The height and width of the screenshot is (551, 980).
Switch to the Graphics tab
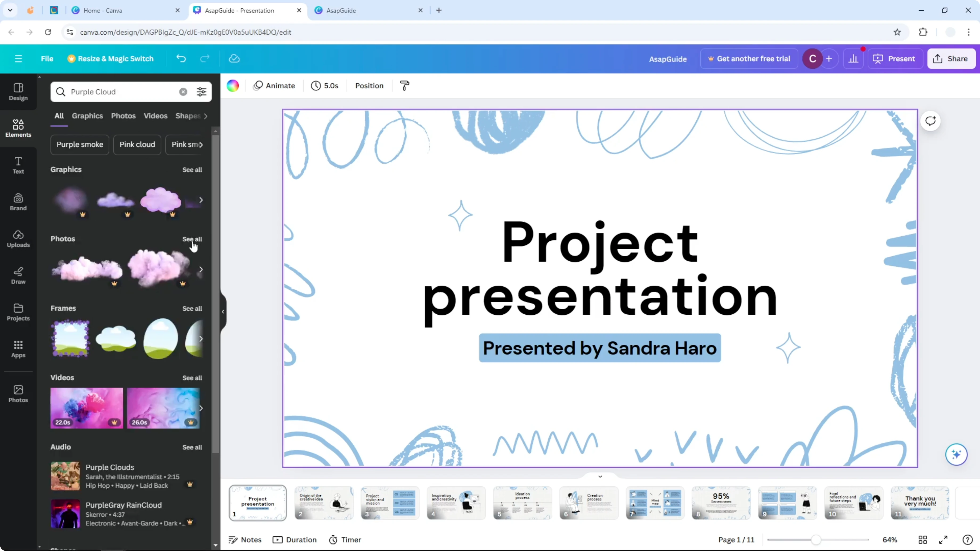pyautogui.click(x=87, y=116)
